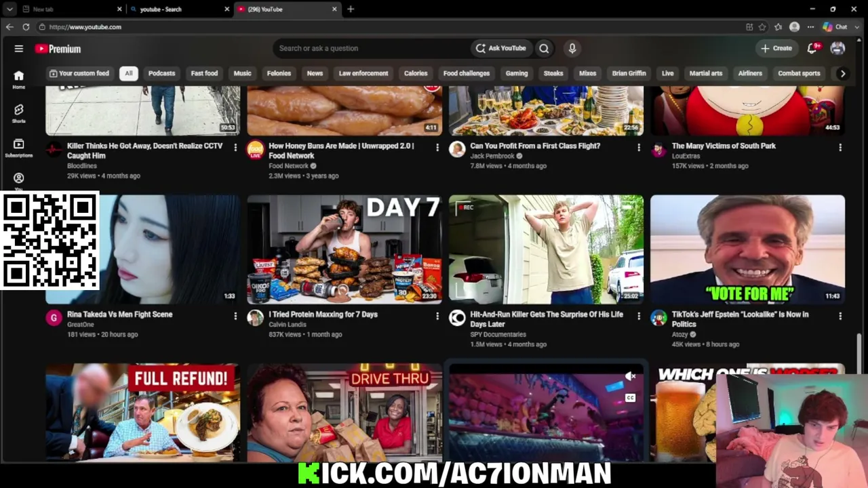Select the 'Food challenges' filter chip
This screenshot has width=868, height=488.
coord(467,73)
